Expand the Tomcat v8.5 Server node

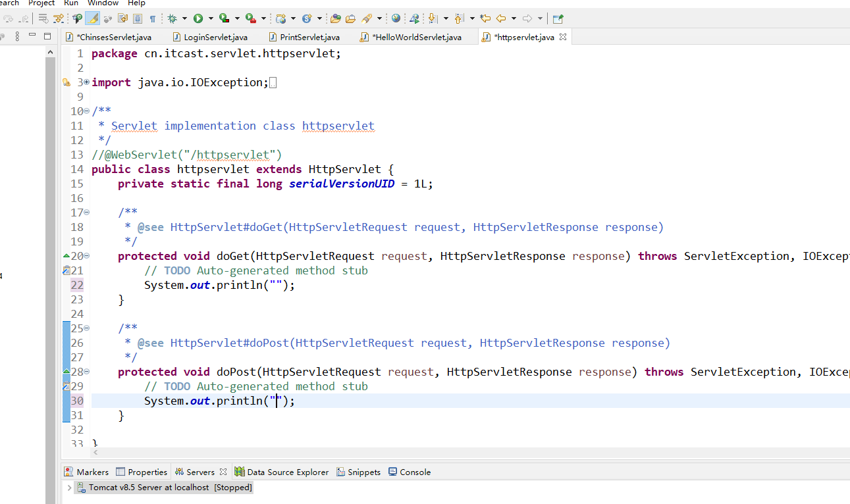(69, 488)
